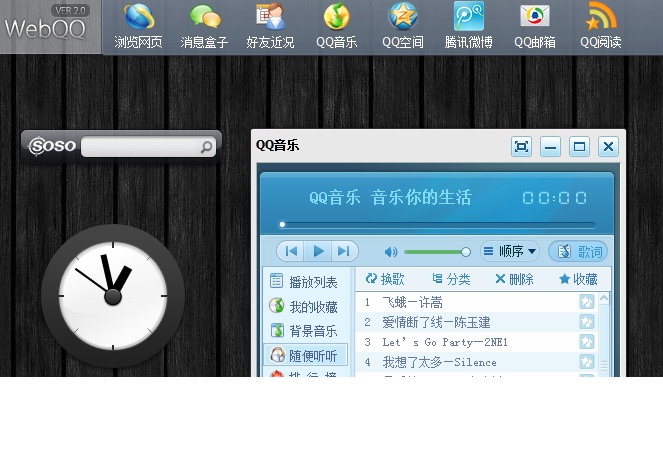The height and width of the screenshot is (460, 663).
Task: Click the 收藏 favorite button
Action: click(x=578, y=279)
